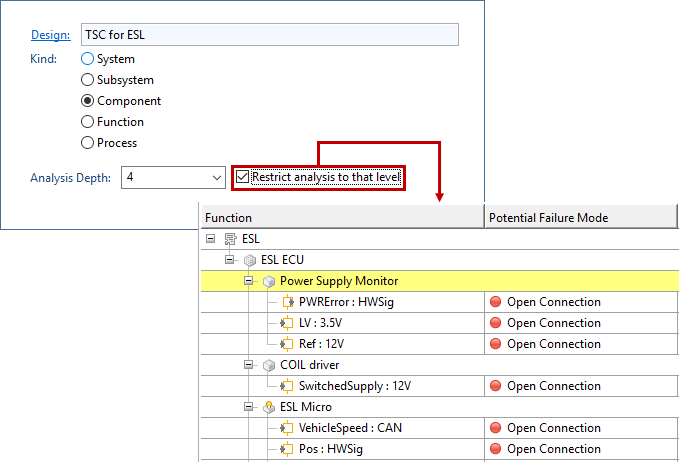Click the Pos input port icon
This screenshot has width=679, height=462.
coord(287,449)
